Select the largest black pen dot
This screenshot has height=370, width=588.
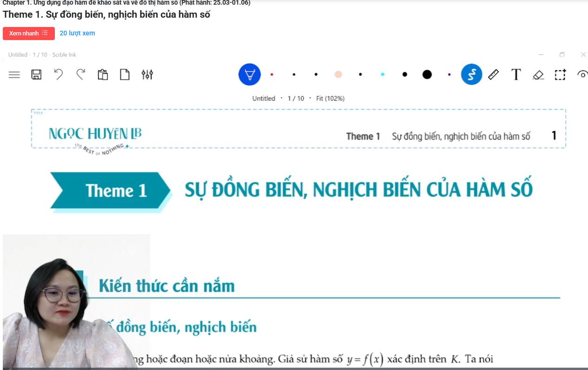click(427, 74)
